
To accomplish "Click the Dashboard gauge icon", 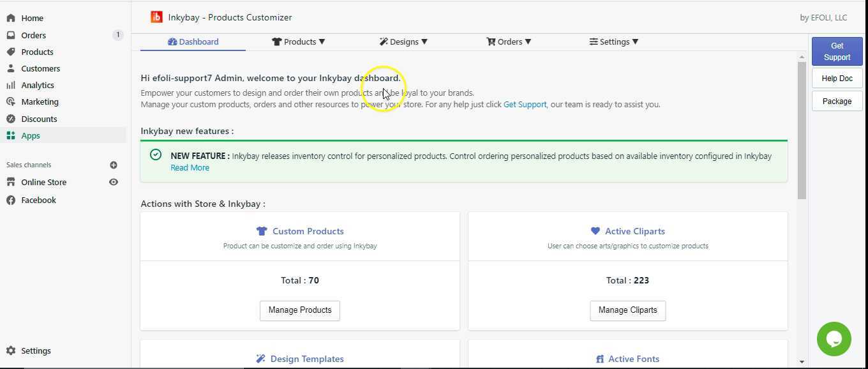I will pos(172,41).
